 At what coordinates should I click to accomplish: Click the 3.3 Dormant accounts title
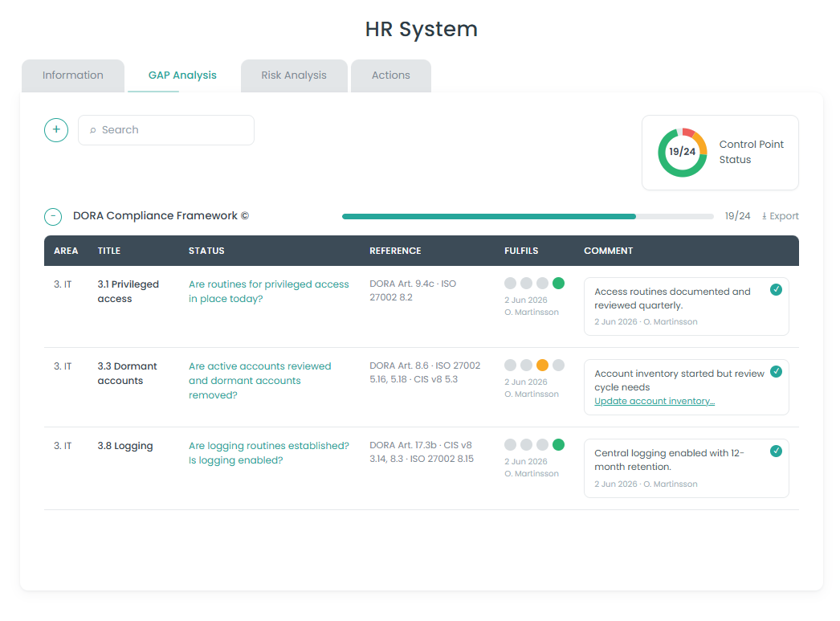click(x=127, y=374)
